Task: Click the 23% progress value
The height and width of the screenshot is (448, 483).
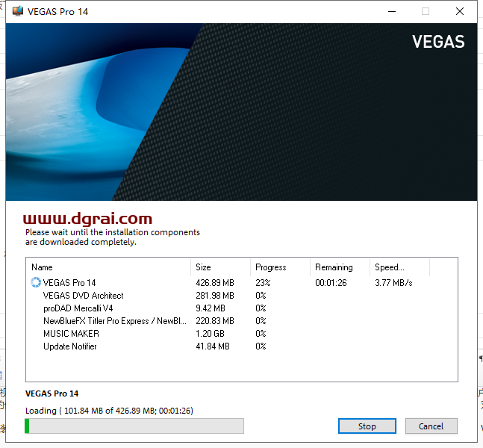Action: click(x=263, y=282)
